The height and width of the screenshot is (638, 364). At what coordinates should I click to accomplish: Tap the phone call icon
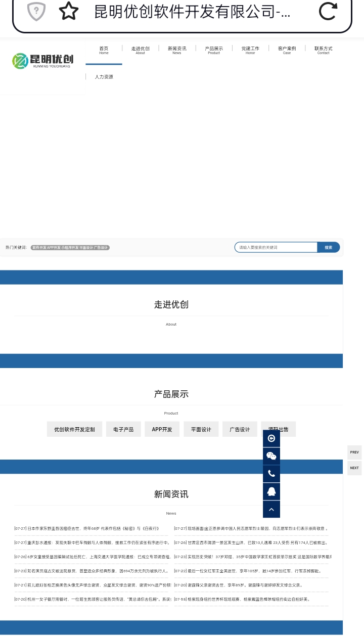271,474
